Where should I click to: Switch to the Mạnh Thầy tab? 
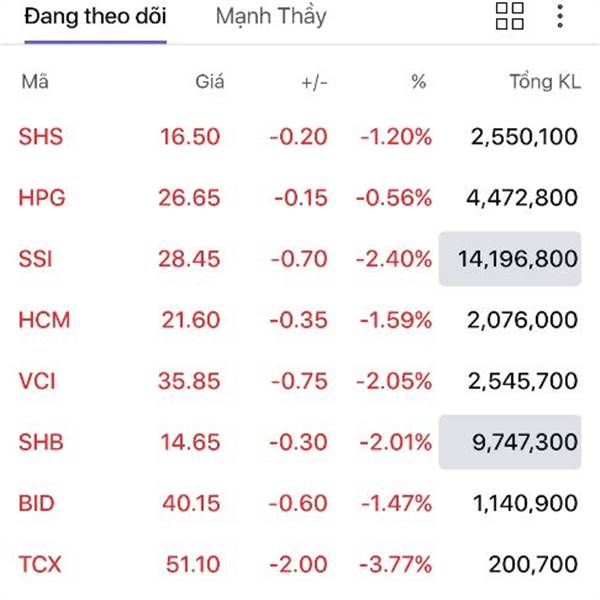[x=270, y=17]
